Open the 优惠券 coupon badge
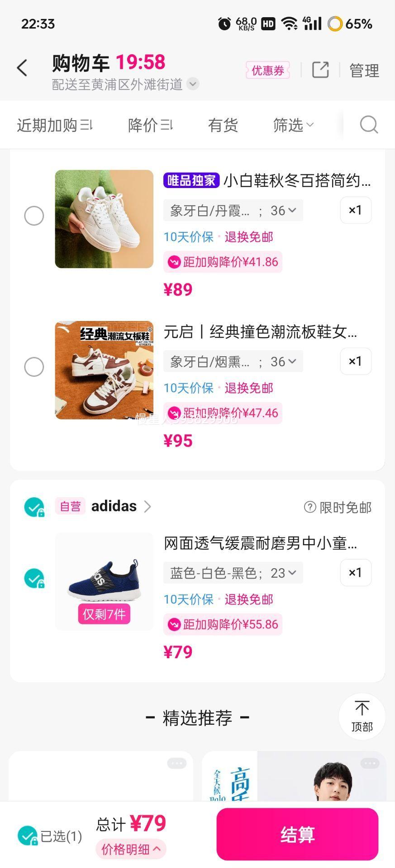 267,71
